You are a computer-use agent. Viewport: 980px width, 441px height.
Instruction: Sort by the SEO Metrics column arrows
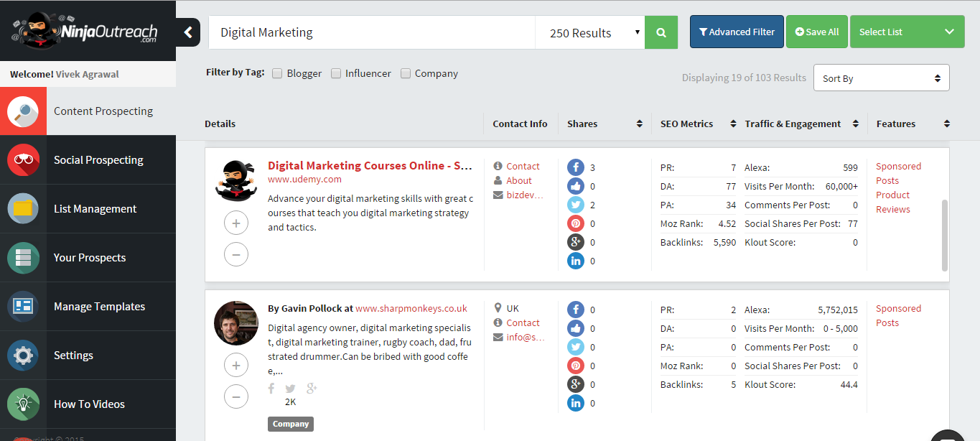tap(733, 124)
